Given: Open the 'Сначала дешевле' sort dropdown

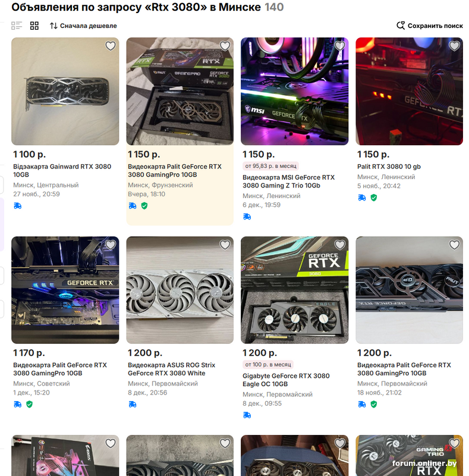Looking at the screenshot, I should click(83, 26).
